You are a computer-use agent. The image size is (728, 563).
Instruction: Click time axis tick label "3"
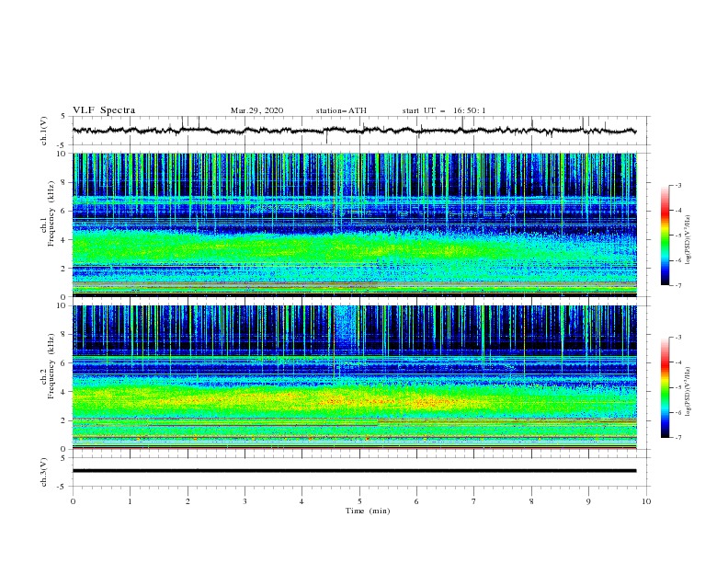click(x=245, y=501)
